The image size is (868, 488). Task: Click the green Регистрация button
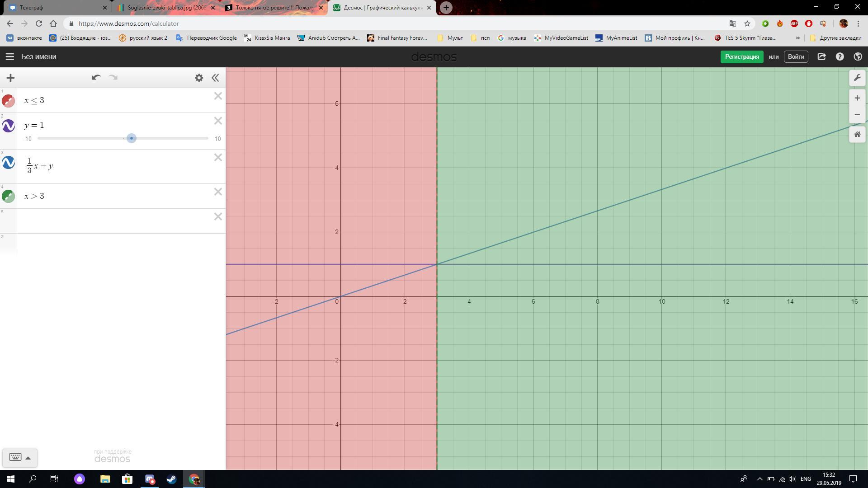tap(741, 56)
